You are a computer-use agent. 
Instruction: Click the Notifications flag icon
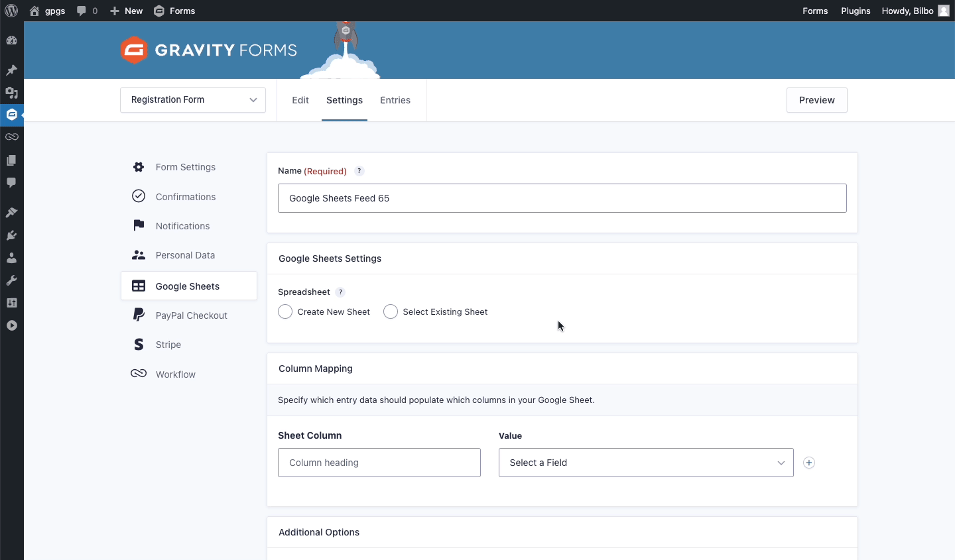[x=139, y=225]
